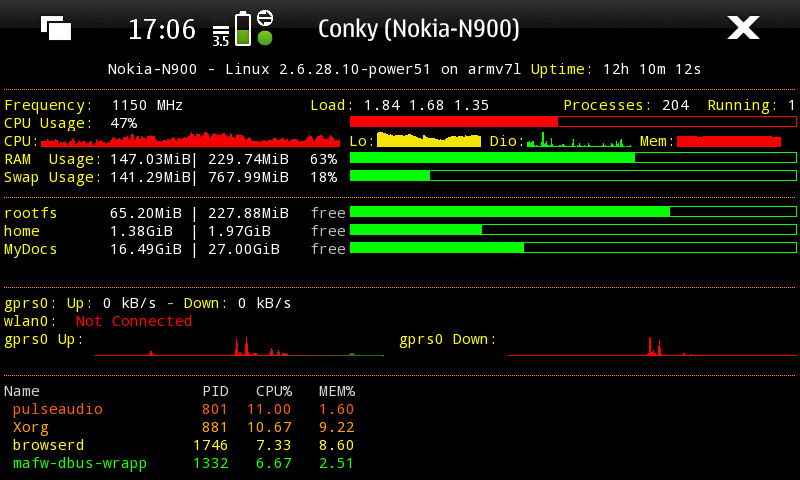Click the Conky (Nokia-N900) title
Image resolution: width=800 pixels, height=480 pixels.
pyautogui.click(x=418, y=28)
